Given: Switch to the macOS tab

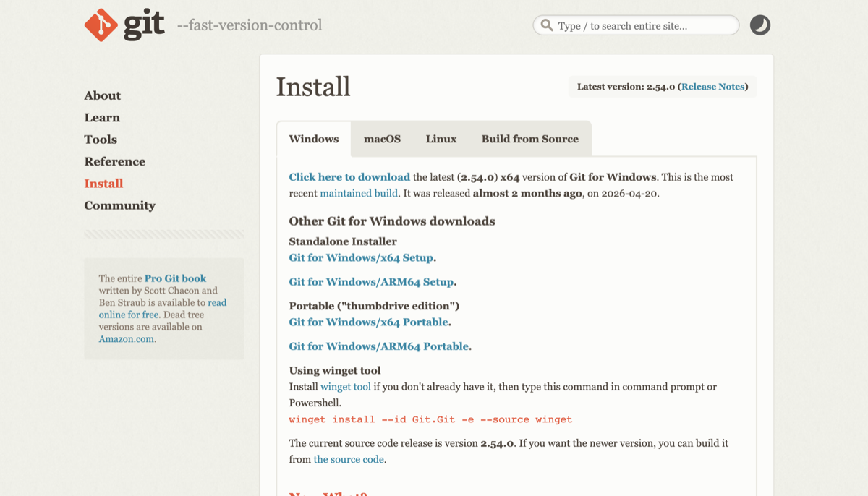Looking at the screenshot, I should [x=382, y=139].
